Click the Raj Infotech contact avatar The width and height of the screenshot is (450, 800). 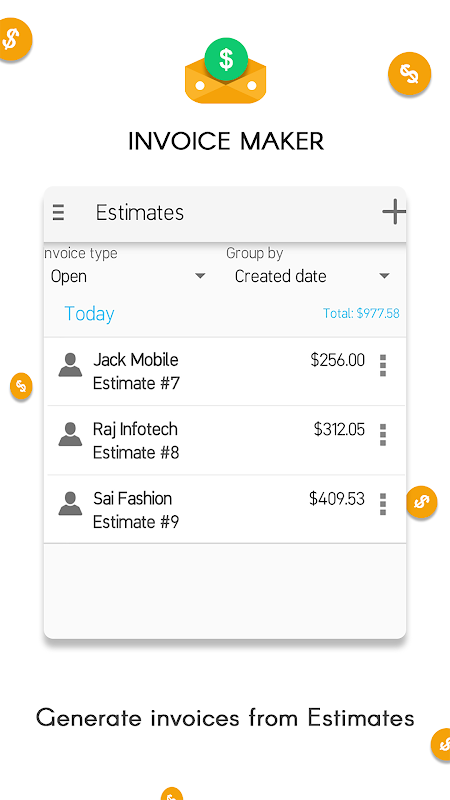70,435
